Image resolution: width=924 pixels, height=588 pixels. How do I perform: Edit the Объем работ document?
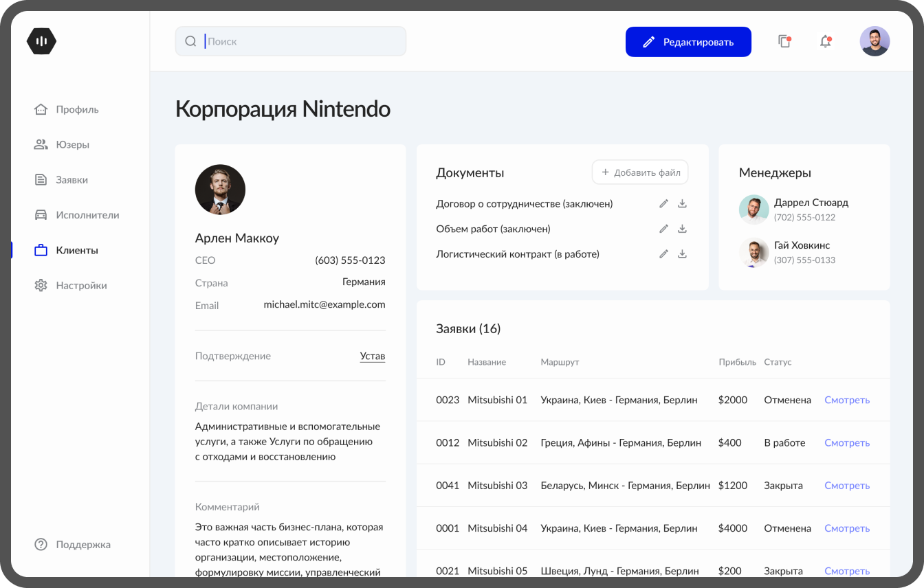tap(663, 229)
